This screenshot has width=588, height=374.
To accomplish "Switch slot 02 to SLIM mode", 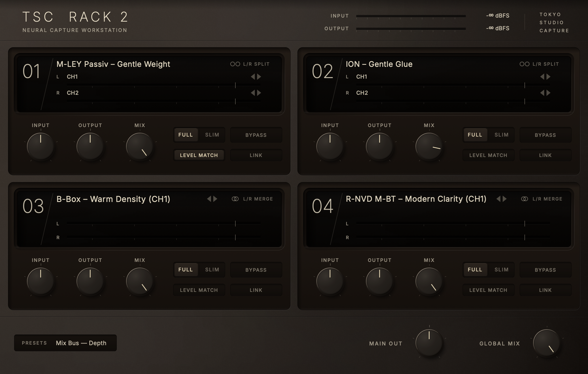I will [502, 135].
